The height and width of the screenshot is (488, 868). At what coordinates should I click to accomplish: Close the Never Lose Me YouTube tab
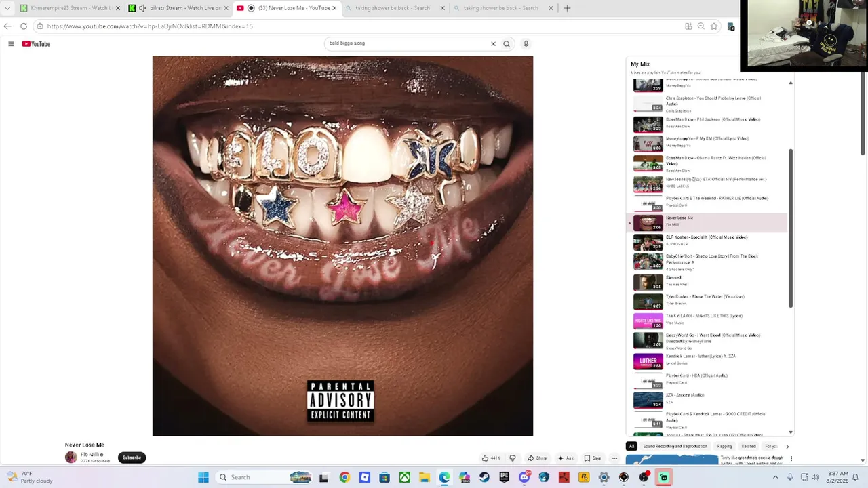pyautogui.click(x=334, y=8)
